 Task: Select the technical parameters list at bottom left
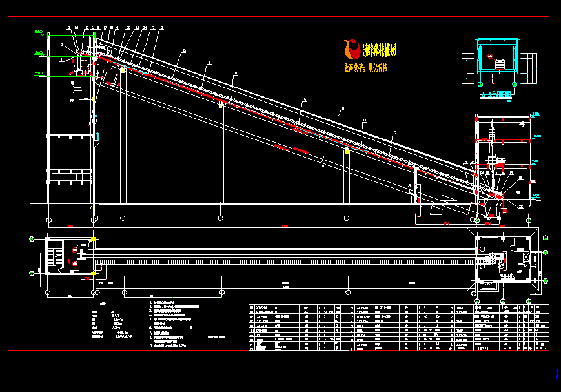[112, 324]
